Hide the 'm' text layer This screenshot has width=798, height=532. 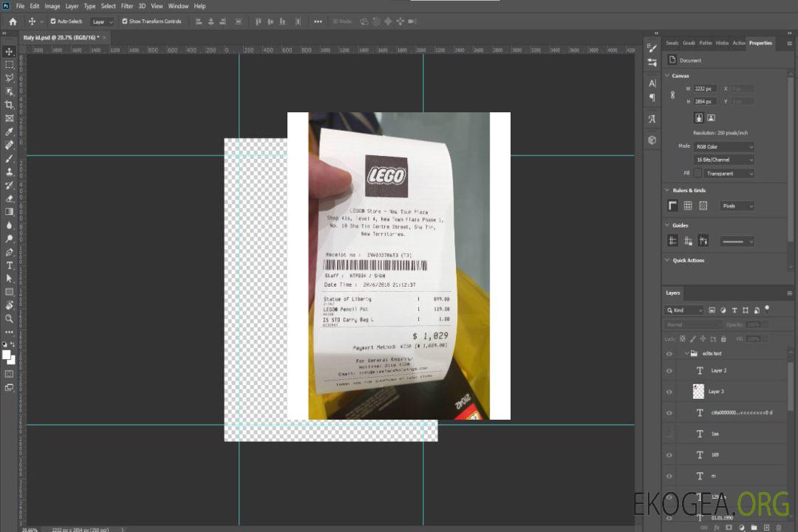tap(669, 477)
